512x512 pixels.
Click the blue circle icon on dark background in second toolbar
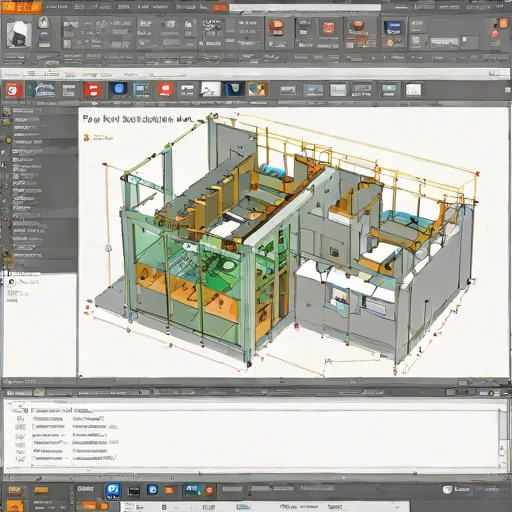[118, 89]
